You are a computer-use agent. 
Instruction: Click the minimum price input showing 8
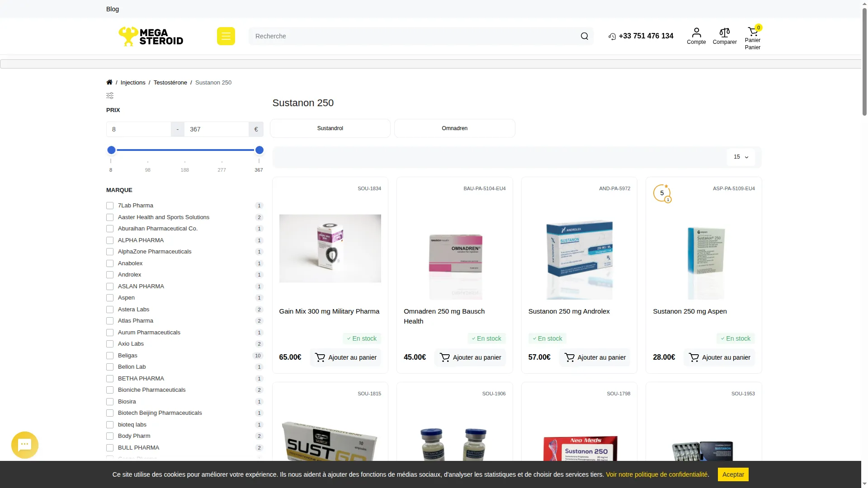click(x=139, y=129)
